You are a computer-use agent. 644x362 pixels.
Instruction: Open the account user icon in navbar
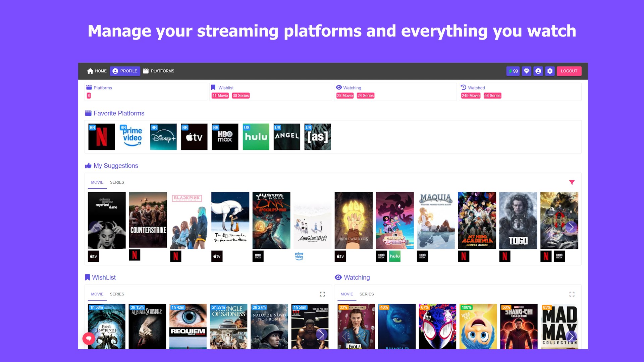pyautogui.click(x=538, y=71)
